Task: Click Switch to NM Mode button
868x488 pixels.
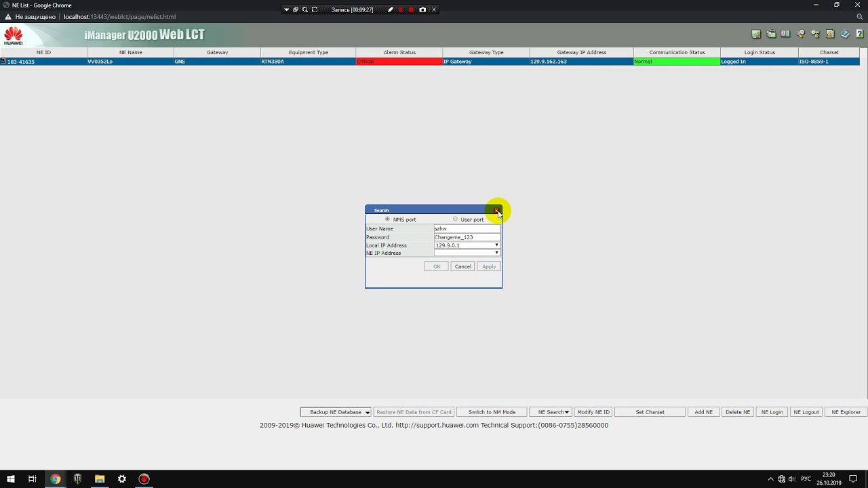Action: [492, 412]
